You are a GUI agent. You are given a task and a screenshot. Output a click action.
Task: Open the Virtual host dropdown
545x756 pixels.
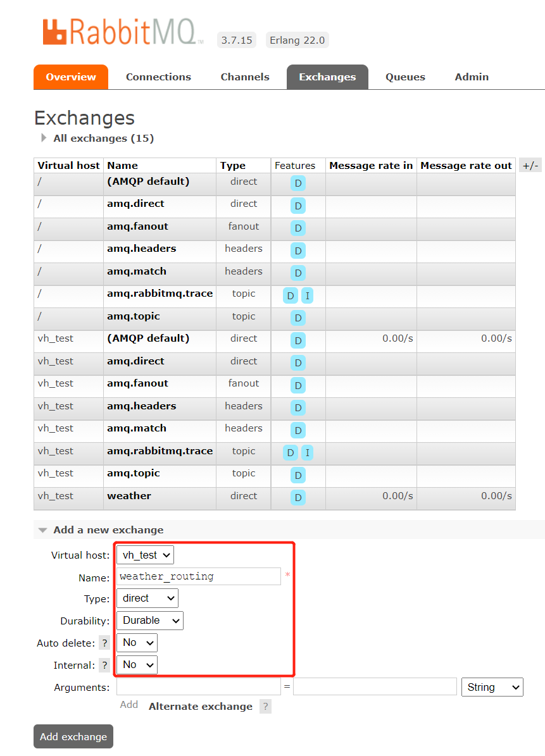click(x=145, y=555)
